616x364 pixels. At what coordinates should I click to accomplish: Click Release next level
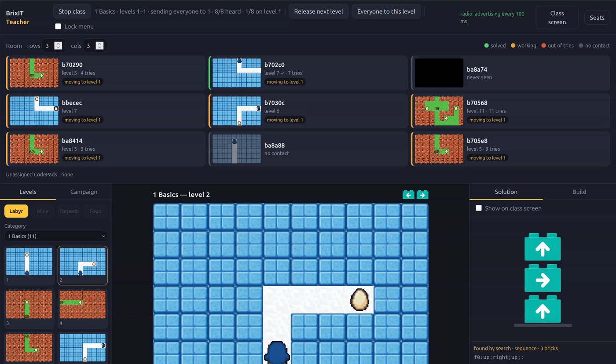point(319,11)
